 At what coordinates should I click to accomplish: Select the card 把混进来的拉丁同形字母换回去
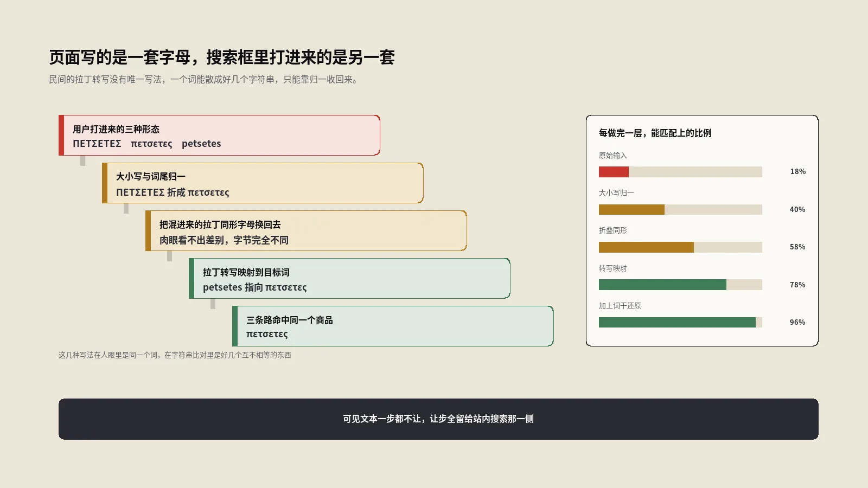click(x=306, y=230)
